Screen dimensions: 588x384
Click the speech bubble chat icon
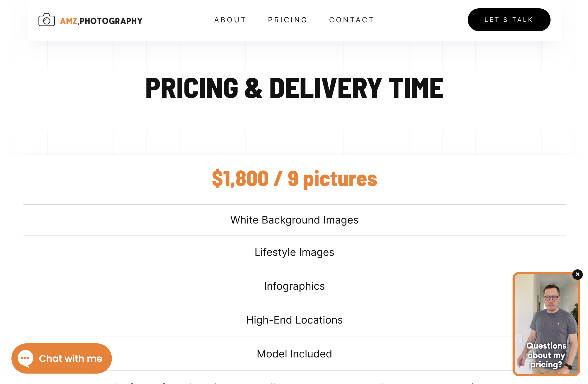click(x=25, y=358)
